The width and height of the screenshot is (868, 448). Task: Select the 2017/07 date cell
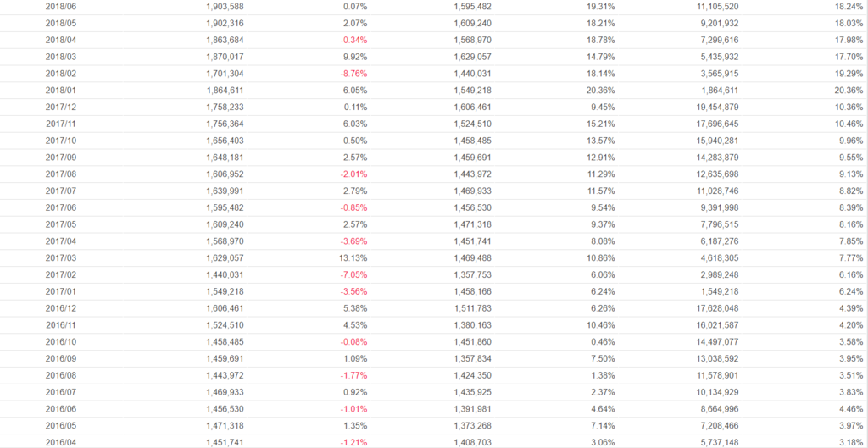[x=60, y=191]
